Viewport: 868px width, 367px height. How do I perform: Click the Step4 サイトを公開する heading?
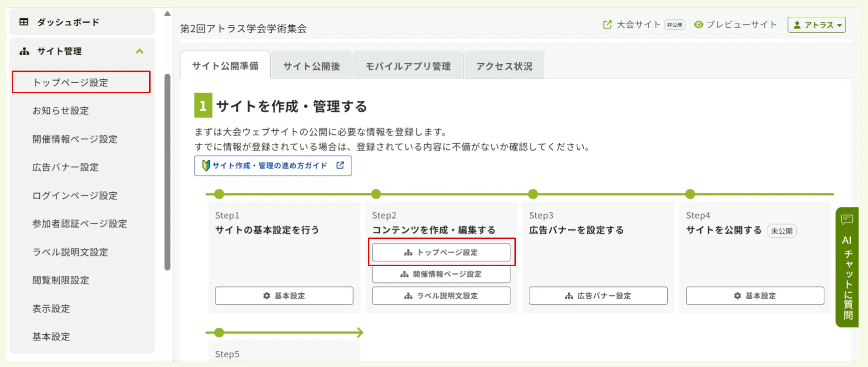(724, 230)
